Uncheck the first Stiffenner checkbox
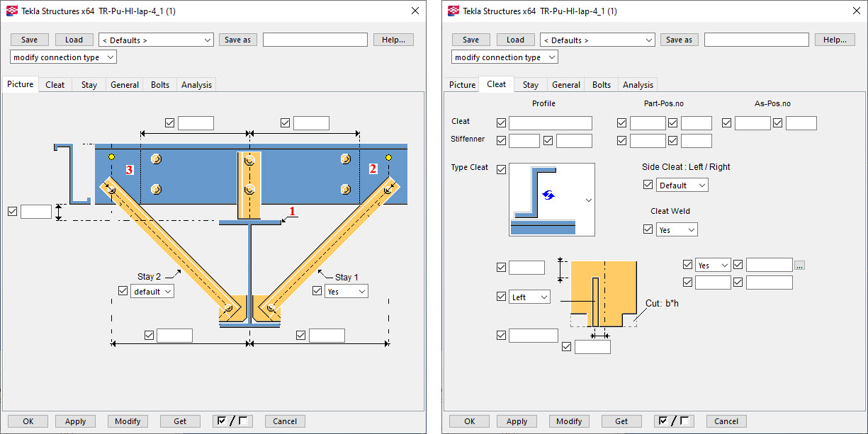 502,141
